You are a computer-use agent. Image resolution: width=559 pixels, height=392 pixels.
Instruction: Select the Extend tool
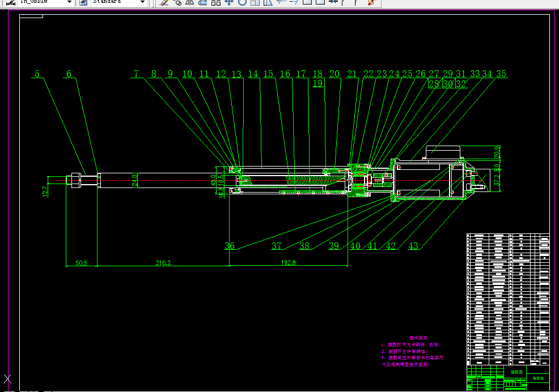click(294, 2)
